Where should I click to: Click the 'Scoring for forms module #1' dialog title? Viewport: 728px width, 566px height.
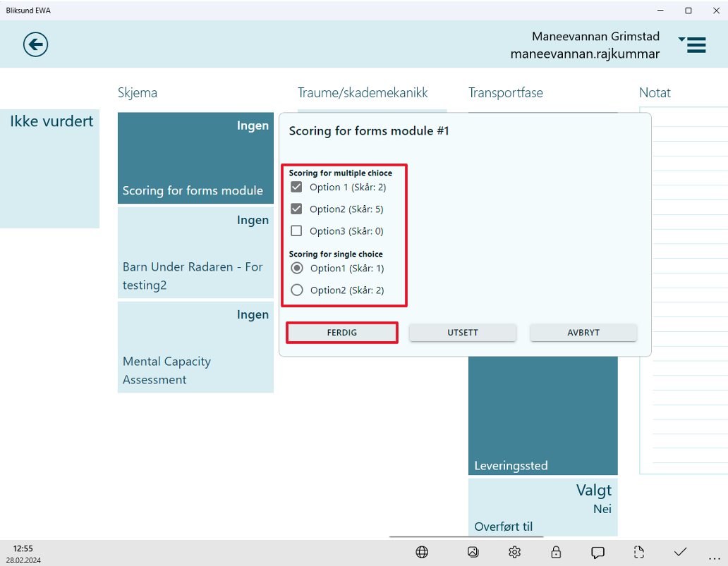tap(369, 131)
